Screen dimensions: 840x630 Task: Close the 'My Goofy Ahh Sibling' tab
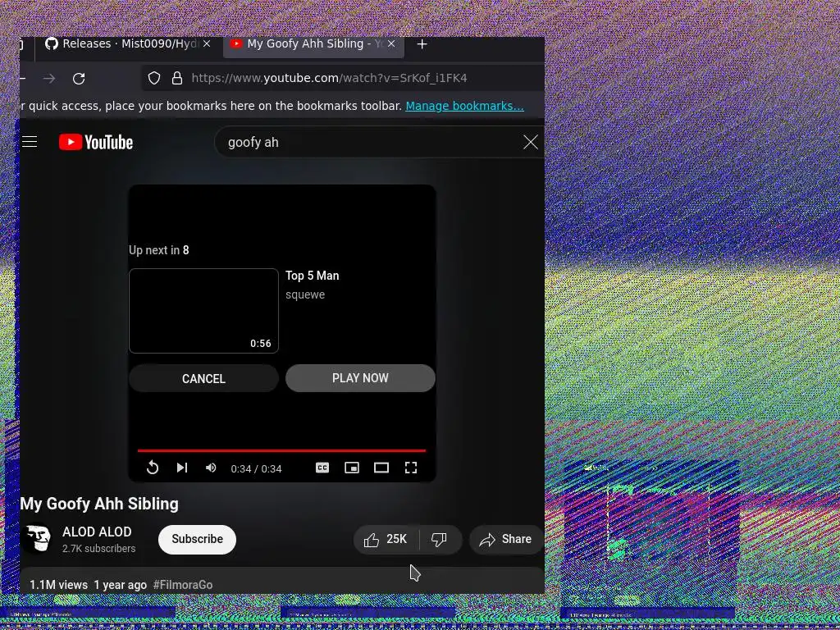391,44
